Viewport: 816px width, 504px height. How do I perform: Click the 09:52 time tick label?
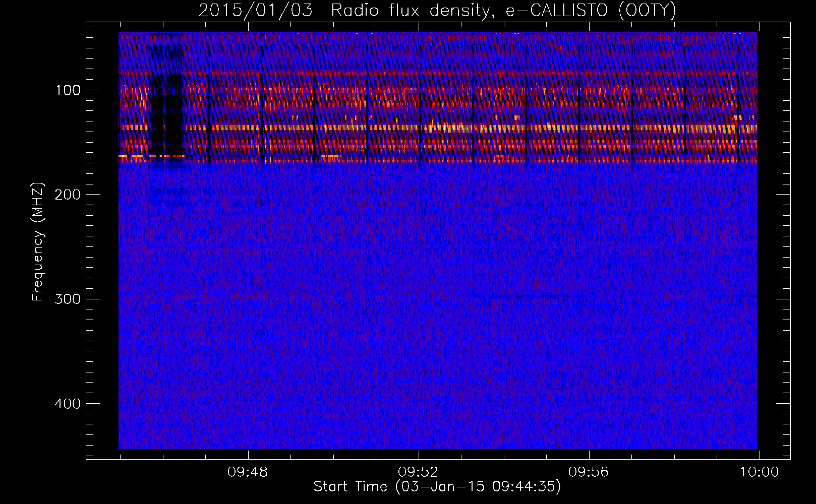click(x=418, y=472)
